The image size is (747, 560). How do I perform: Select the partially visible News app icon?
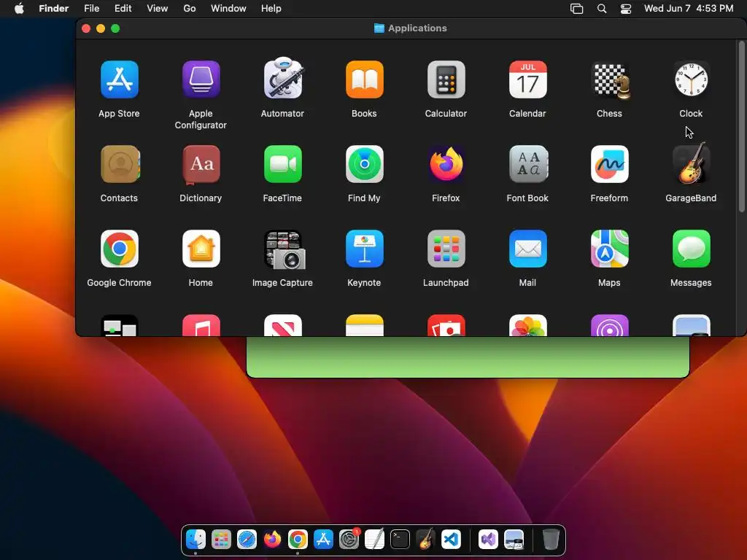coord(283,325)
